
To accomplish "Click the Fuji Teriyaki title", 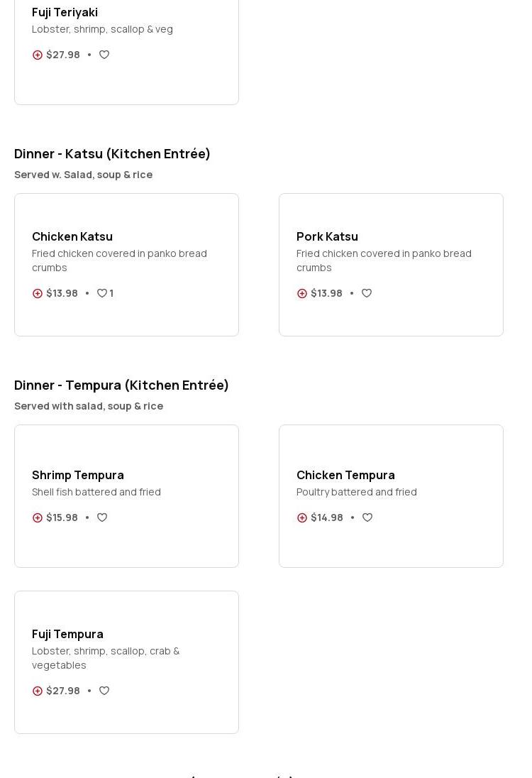I will pyautogui.click(x=65, y=12).
